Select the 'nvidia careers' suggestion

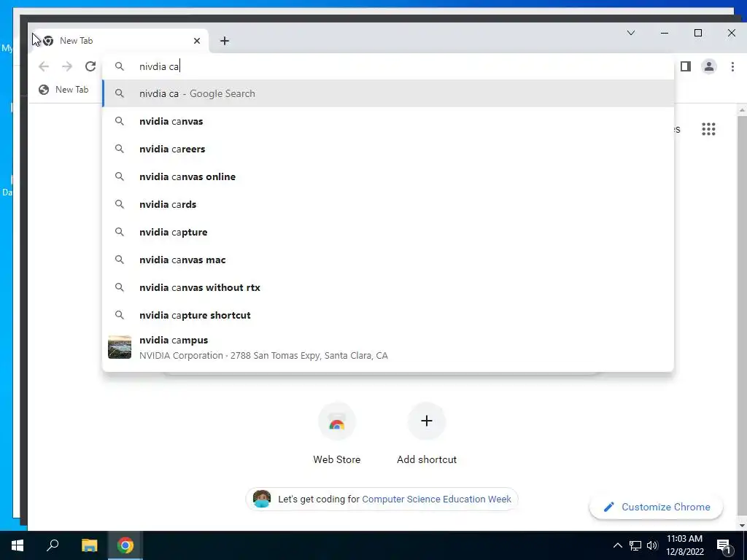[388, 149]
